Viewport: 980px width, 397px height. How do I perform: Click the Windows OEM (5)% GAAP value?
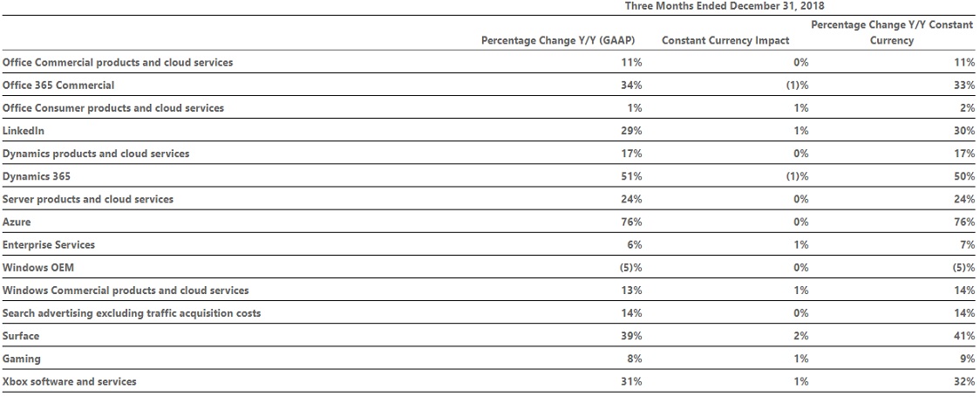[x=629, y=268]
